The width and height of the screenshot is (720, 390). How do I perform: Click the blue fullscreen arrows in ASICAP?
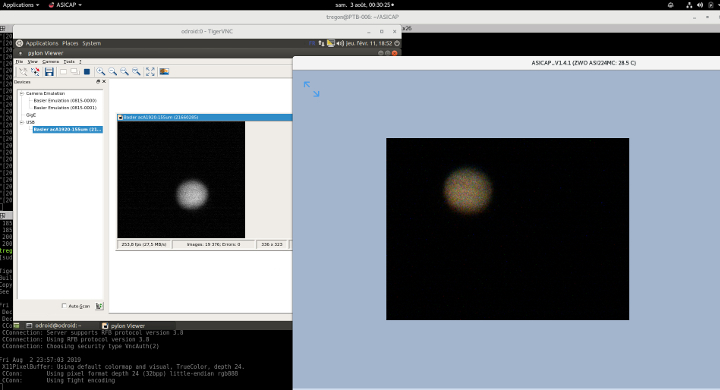pos(311,89)
